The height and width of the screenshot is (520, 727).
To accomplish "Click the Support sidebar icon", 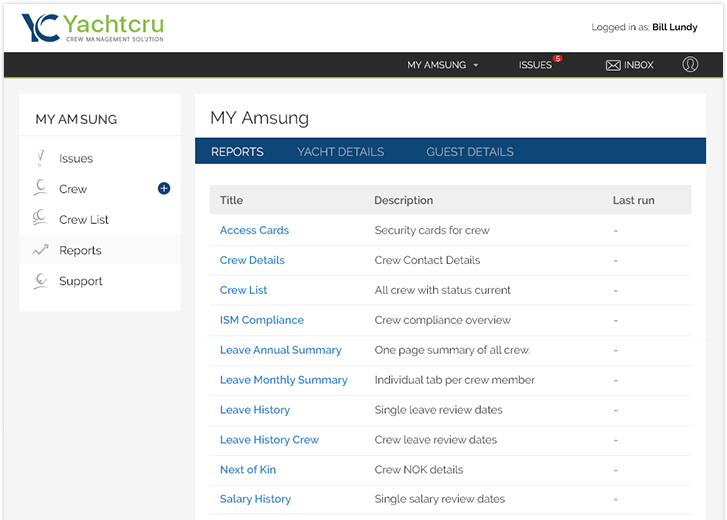I will coord(41,281).
